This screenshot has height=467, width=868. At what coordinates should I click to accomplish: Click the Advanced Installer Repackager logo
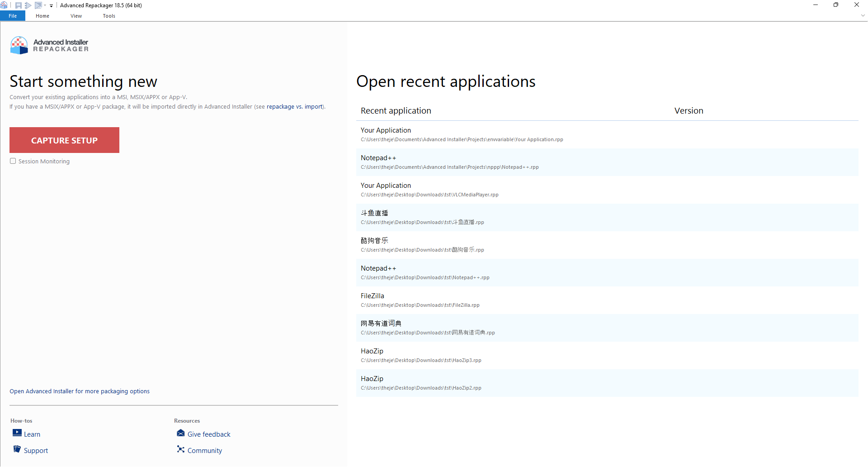click(49, 45)
